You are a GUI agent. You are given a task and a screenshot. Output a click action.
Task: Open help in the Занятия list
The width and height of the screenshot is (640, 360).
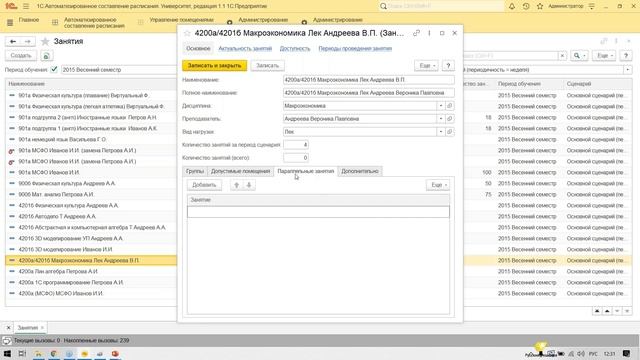pyautogui.click(x=626, y=56)
